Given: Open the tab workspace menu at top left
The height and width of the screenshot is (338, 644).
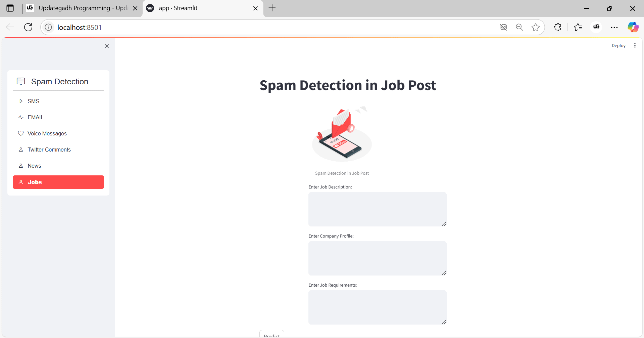Looking at the screenshot, I should pyautogui.click(x=10, y=8).
